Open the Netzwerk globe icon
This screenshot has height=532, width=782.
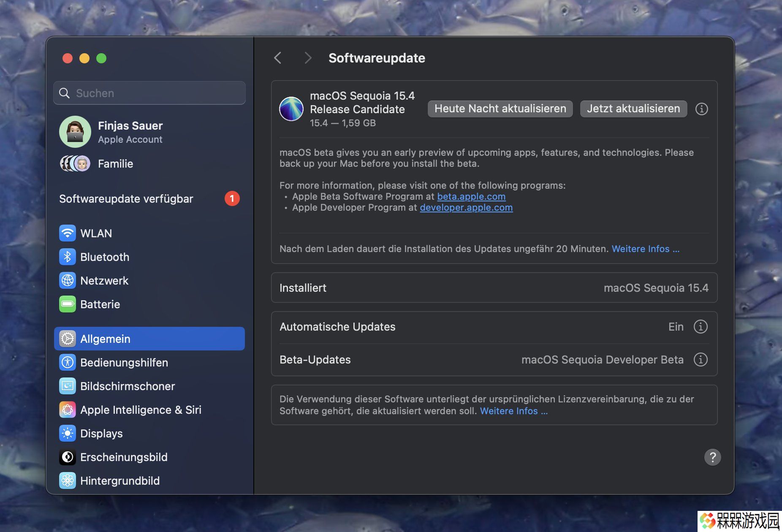pos(68,280)
